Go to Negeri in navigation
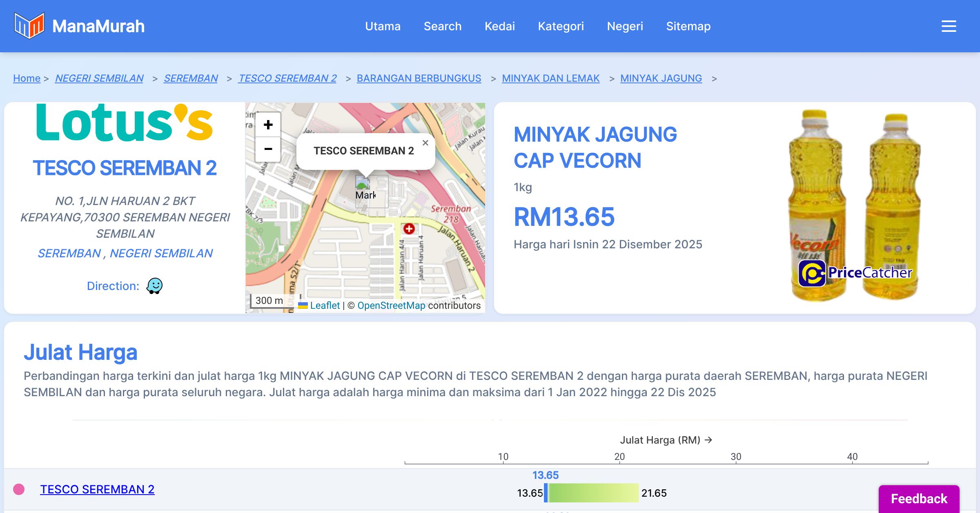Viewport: 980px width, 513px height. point(625,26)
